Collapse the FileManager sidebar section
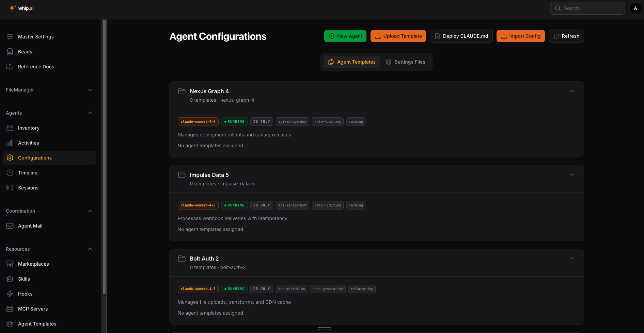 coord(90,90)
